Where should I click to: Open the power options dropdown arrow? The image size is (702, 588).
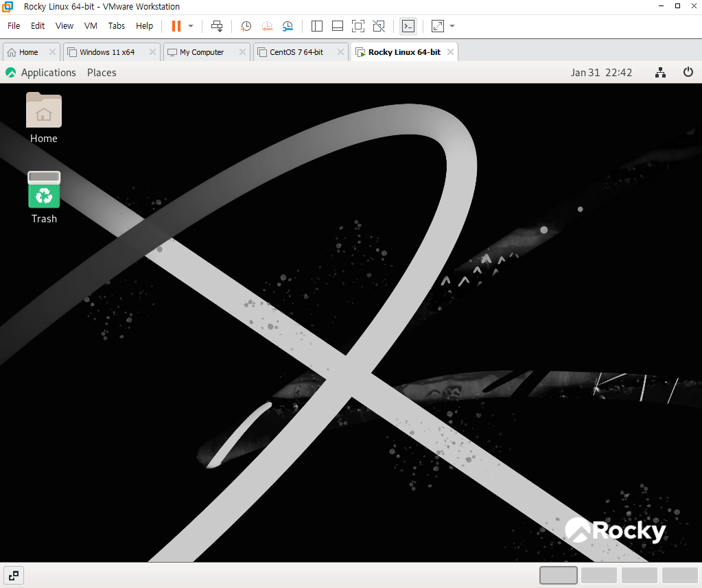click(x=191, y=26)
